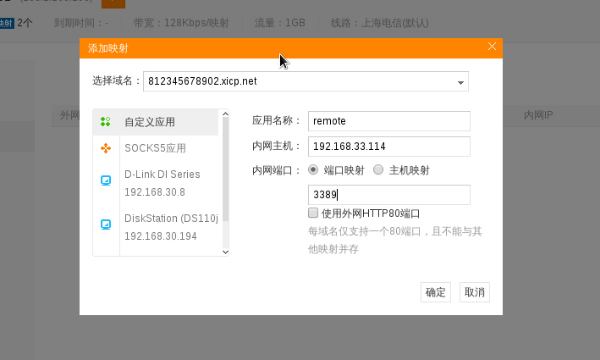This screenshot has width=600, height=360.
Task: Click scroll up arrow in application list
Action: (x=225, y=114)
